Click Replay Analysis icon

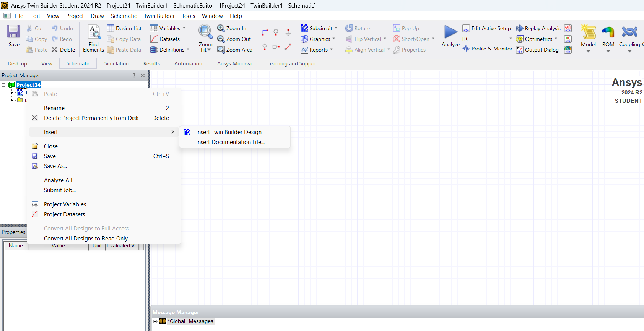[519, 28]
